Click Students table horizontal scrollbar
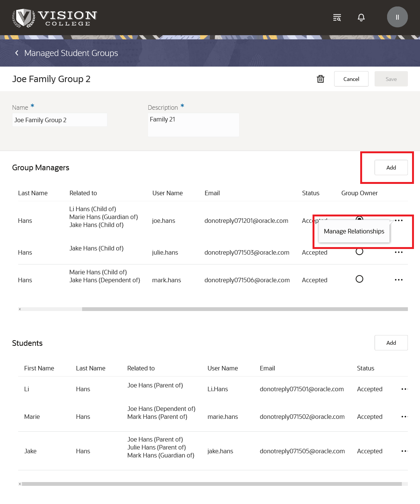420x504 pixels. [212, 484]
